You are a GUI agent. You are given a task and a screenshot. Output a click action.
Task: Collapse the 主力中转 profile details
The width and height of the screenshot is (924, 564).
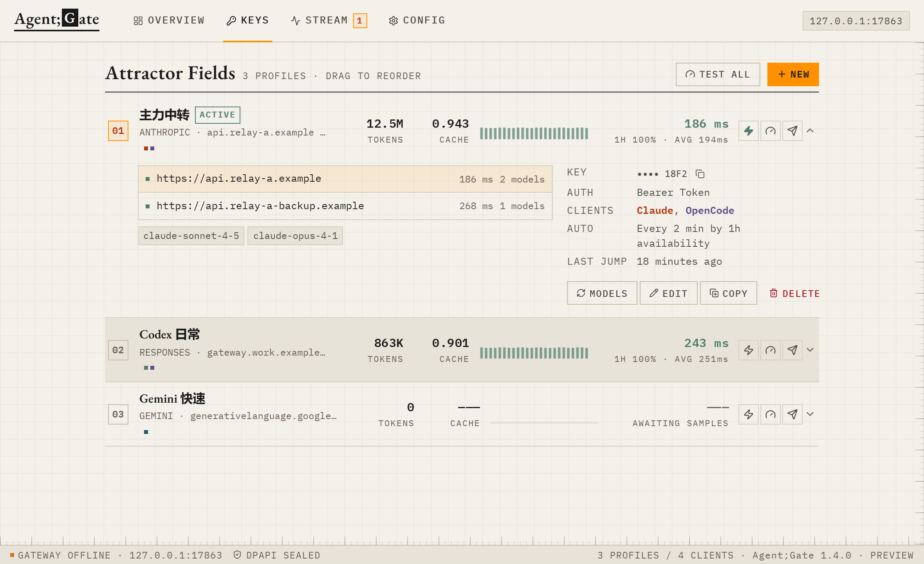point(810,131)
